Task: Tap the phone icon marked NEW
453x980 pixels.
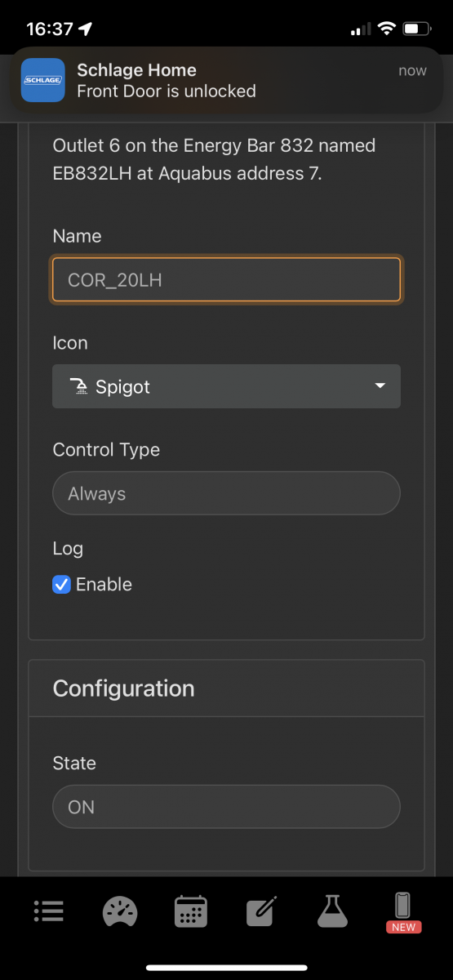Action: coord(403,912)
